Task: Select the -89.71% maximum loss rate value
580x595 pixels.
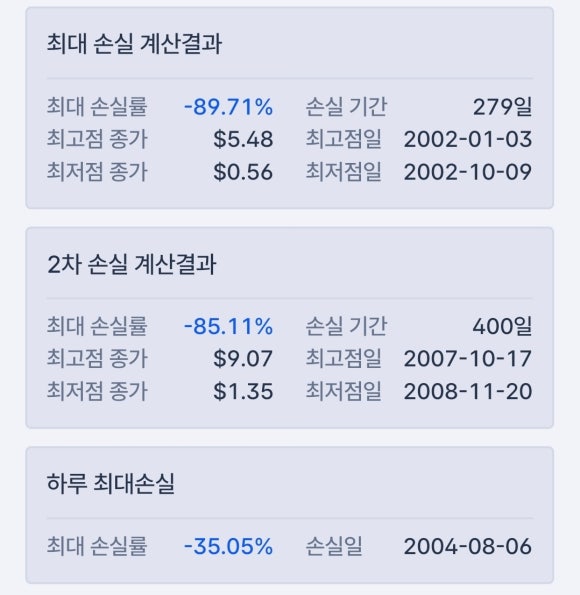Action: (x=229, y=107)
